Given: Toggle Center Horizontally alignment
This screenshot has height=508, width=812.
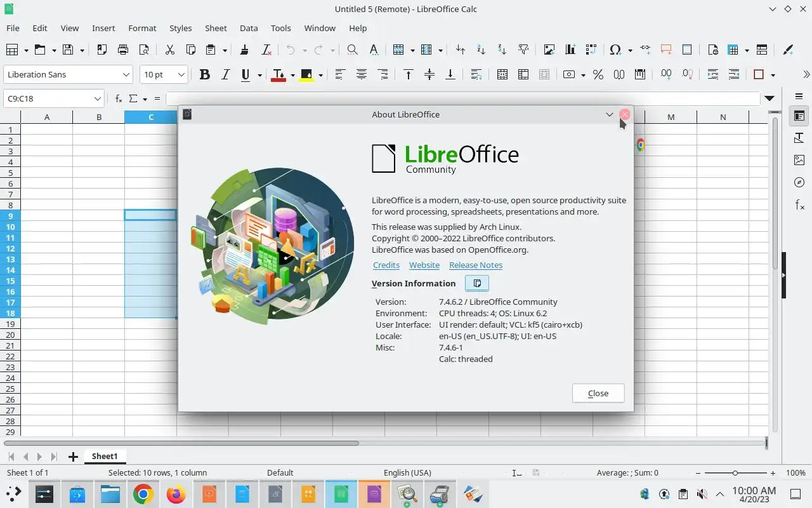Looking at the screenshot, I should tap(362, 75).
